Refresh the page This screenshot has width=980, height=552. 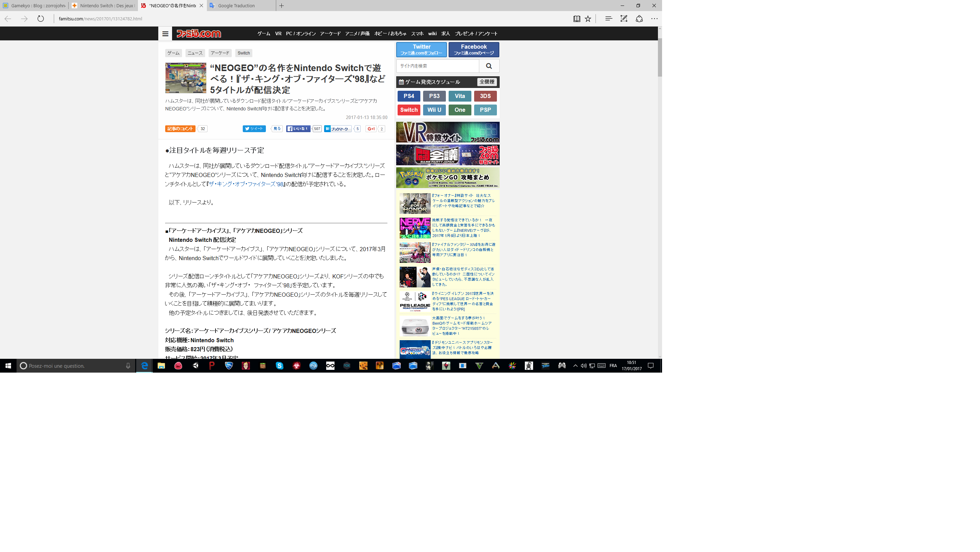[41, 19]
